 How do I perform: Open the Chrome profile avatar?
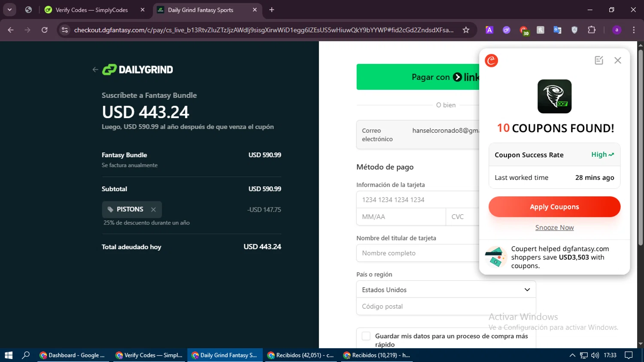click(617, 30)
